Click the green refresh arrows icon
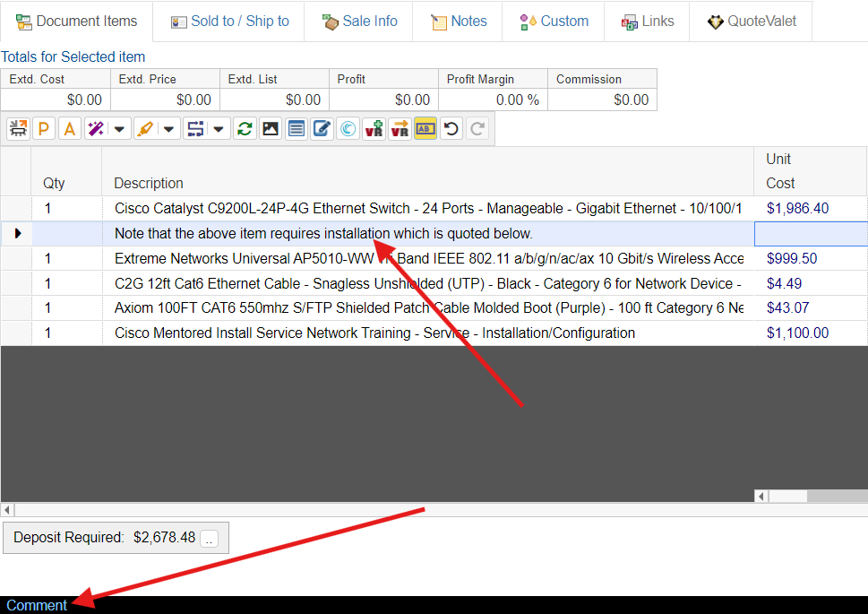Viewport: 868px width, 614px height. (244, 129)
